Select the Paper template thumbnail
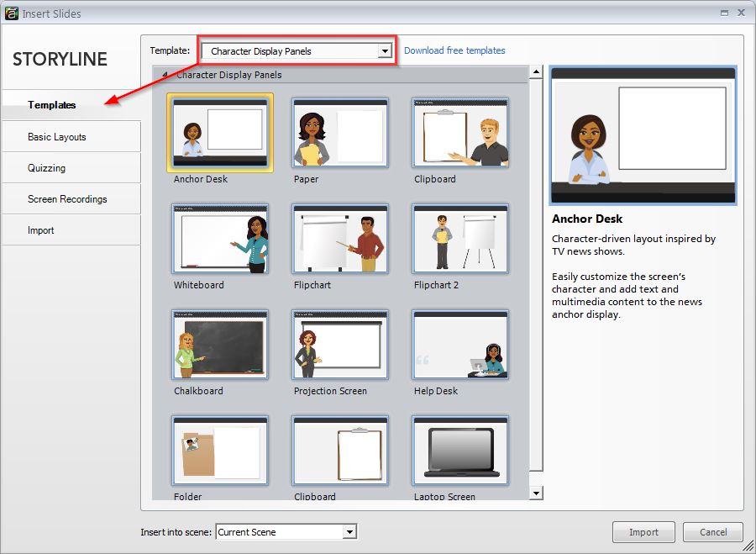Viewport: 756px width, 554px height. pyautogui.click(x=339, y=135)
